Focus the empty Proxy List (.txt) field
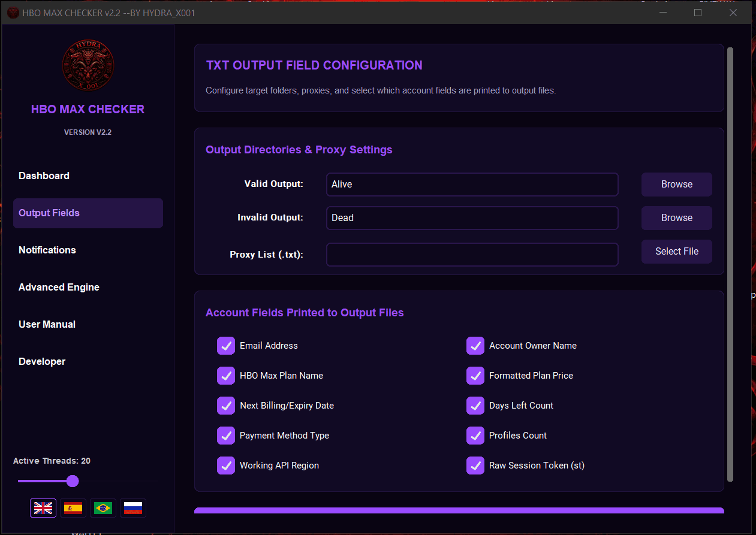This screenshot has height=535, width=756. coord(472,255)
